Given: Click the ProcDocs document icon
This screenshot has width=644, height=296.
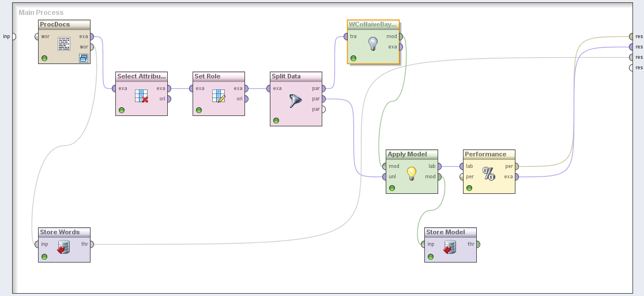Looking at the screenshot, I should click(x=65, y=42).
